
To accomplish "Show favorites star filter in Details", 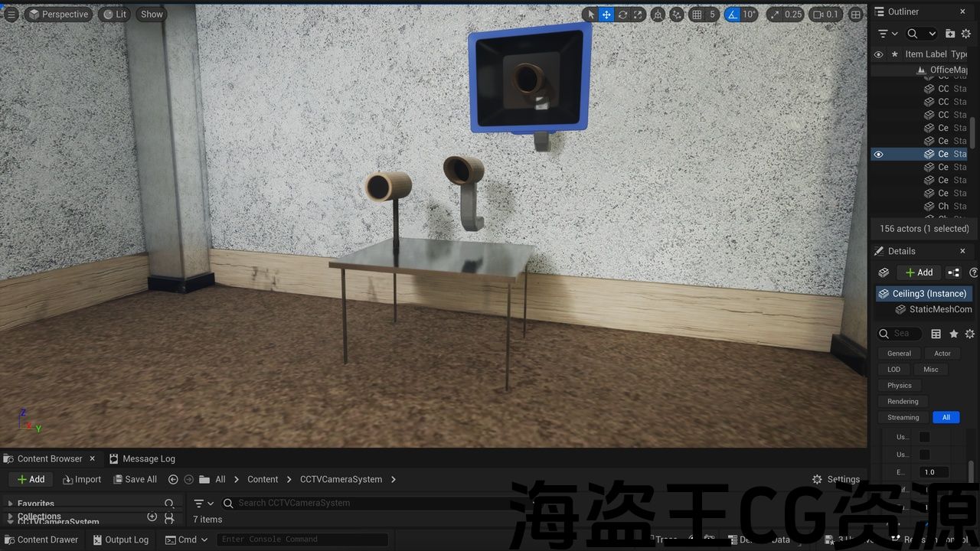I will pos(953,334).
